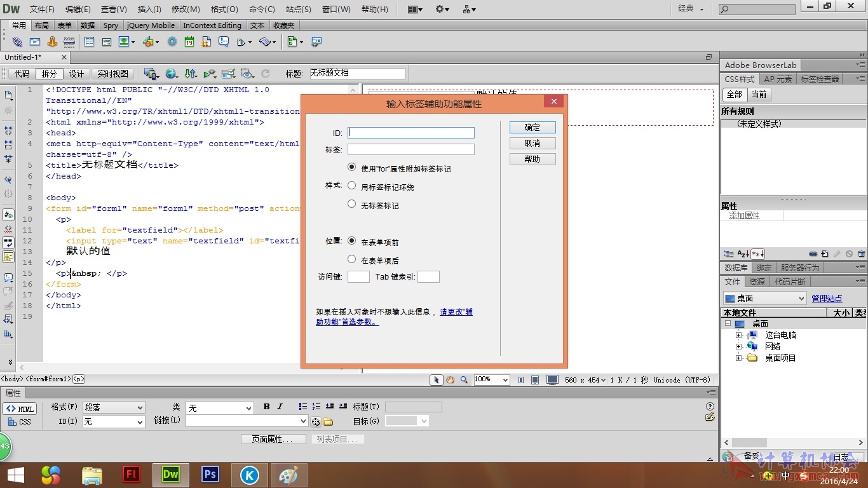The height and width of the screenshot is (488, 868).
Task: Open the 桌面 site dropdown in Files panel
Action: pos(765,298)
